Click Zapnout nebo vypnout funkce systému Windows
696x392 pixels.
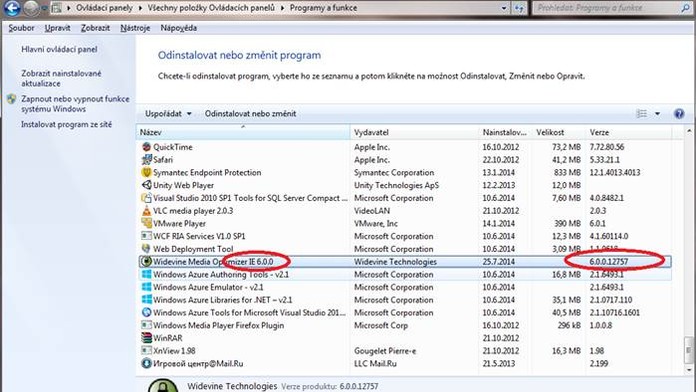pyautogui.click(x=75, y=104)
